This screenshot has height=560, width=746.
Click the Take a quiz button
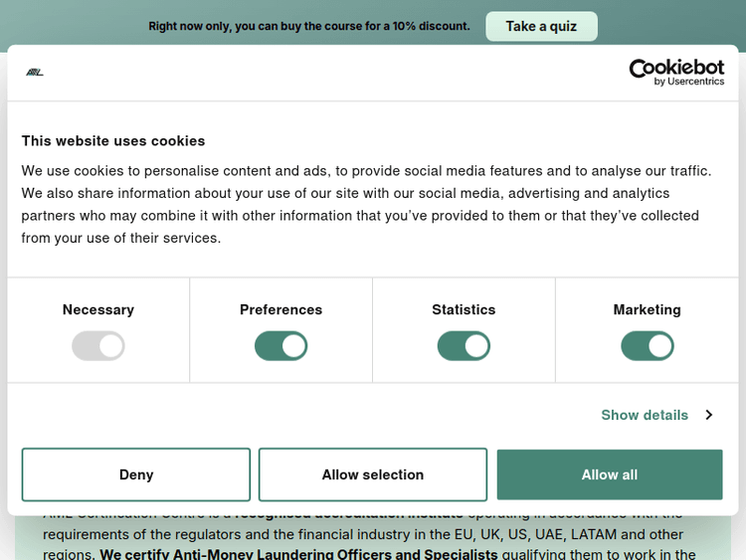(x=541, y=26)
